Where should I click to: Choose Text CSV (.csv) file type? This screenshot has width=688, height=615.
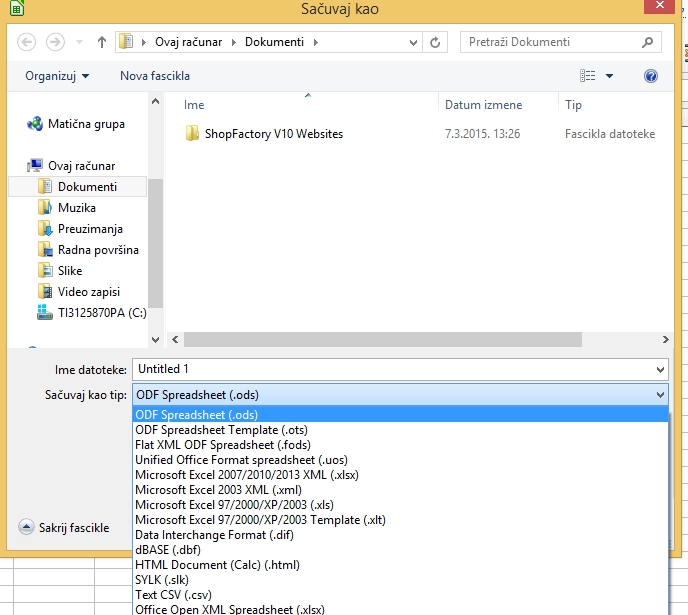175,595
